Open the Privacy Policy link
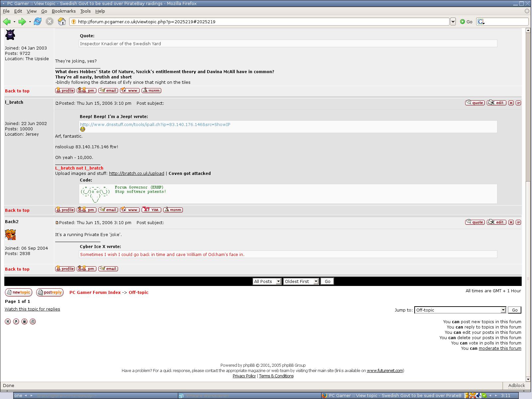532x399 pixels. point(244,376)
